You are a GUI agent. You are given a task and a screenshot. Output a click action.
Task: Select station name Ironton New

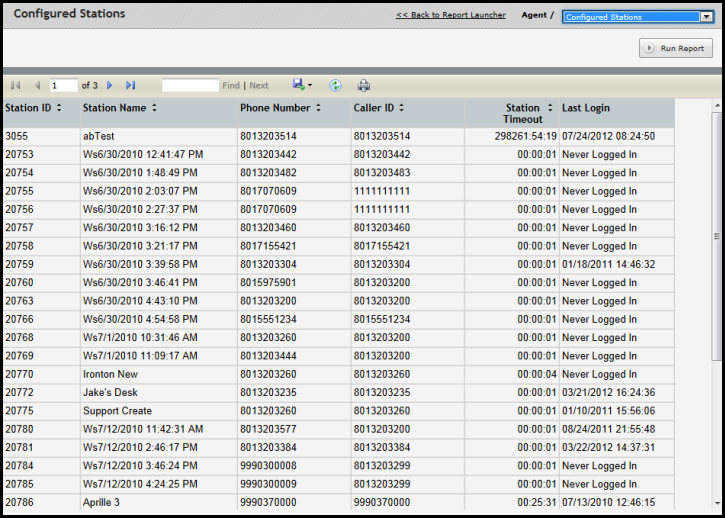pos(110,374)
